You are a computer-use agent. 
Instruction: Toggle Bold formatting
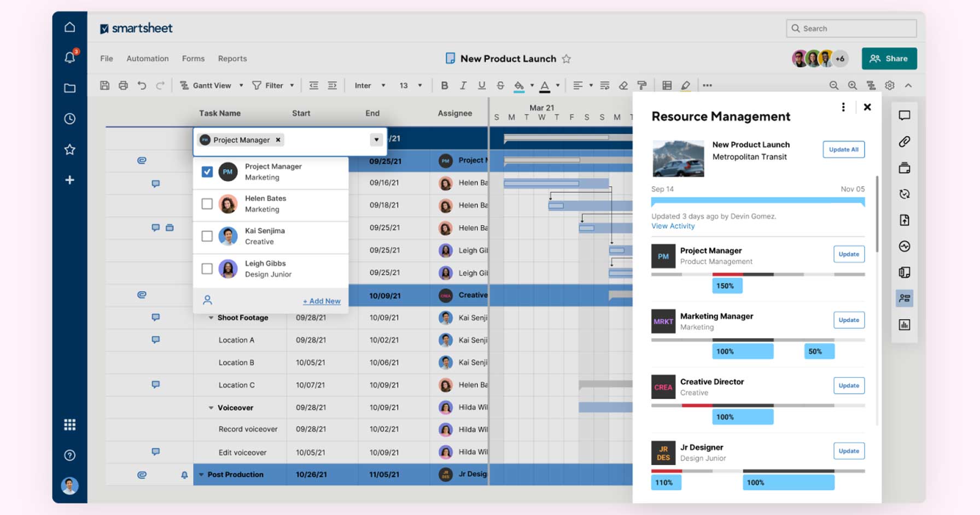[445, 85]
